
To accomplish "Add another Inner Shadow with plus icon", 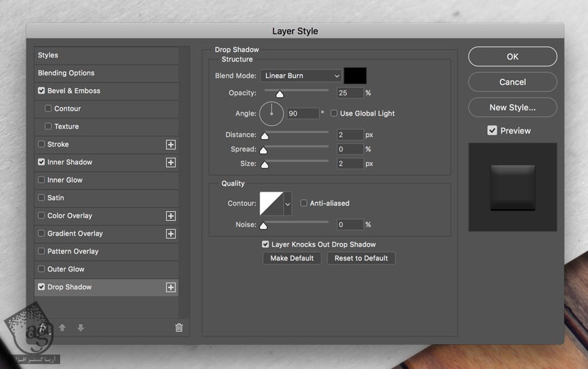I will (171, 163).
